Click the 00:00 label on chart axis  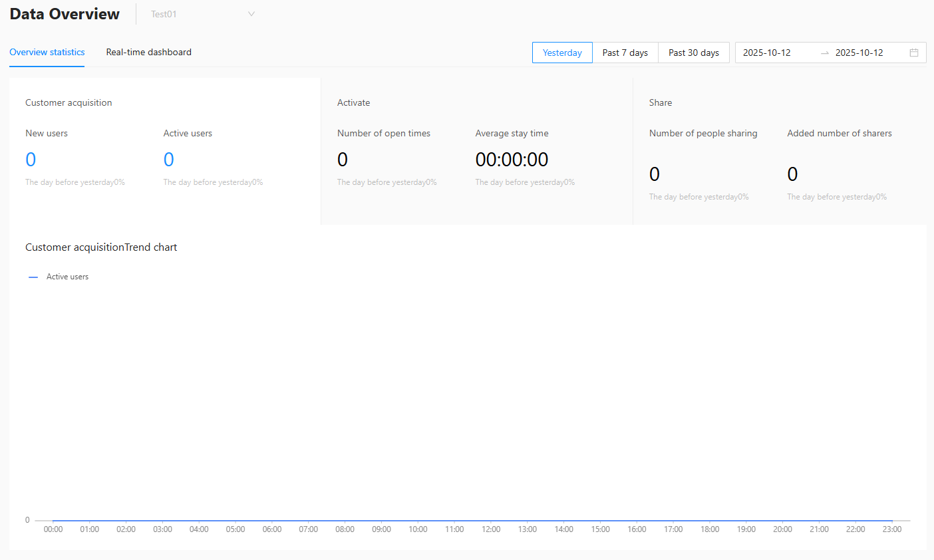[53, 529]
